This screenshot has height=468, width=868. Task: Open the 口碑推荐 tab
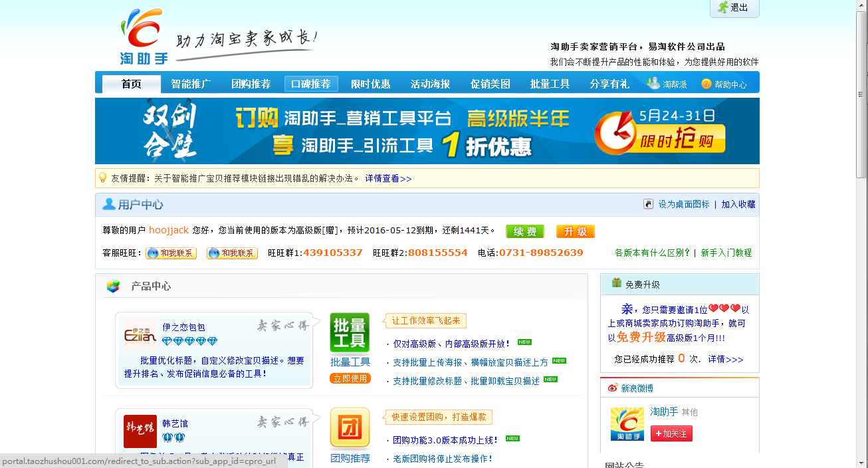(311, 83)
